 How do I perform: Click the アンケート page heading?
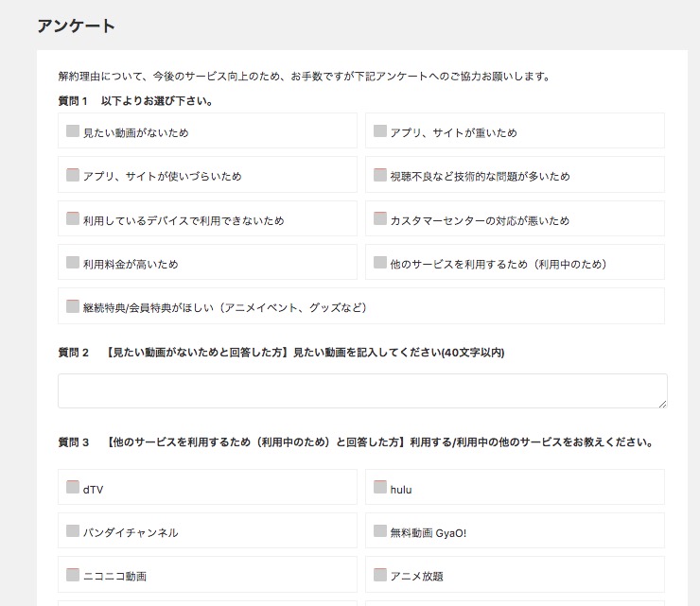click(x=76, y=26)
